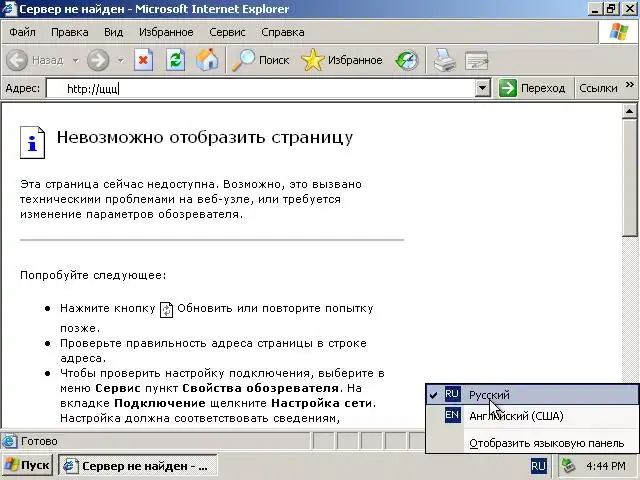640x480 pixels.
Task: Click the Print printer icon
Action: click(x=444, y=60)
